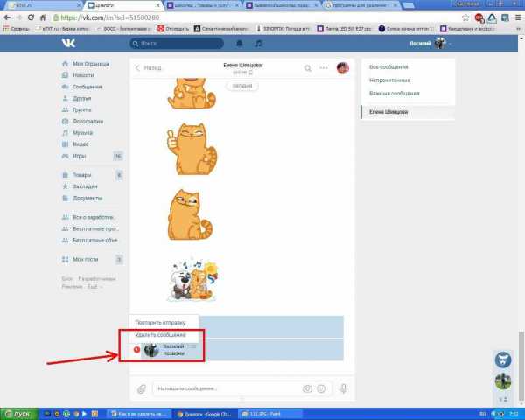Open the Пуск start button
Viewport: 525px width, 420px height.
(x=18, y=414)
